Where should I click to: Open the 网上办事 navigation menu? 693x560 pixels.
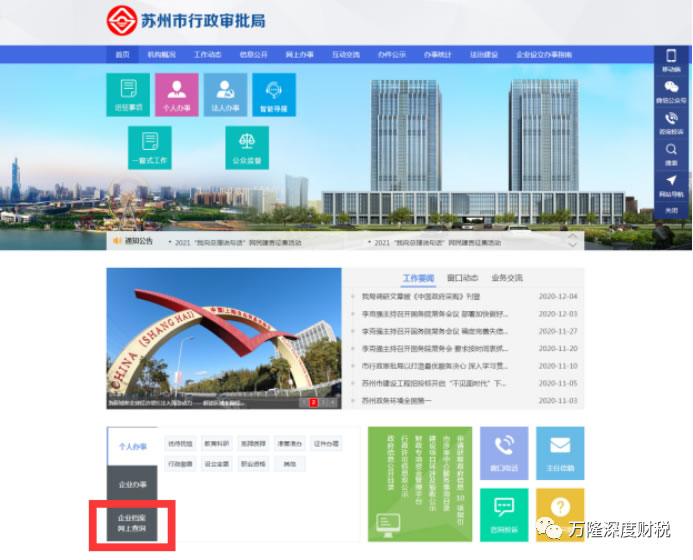[x=299, y=55]
